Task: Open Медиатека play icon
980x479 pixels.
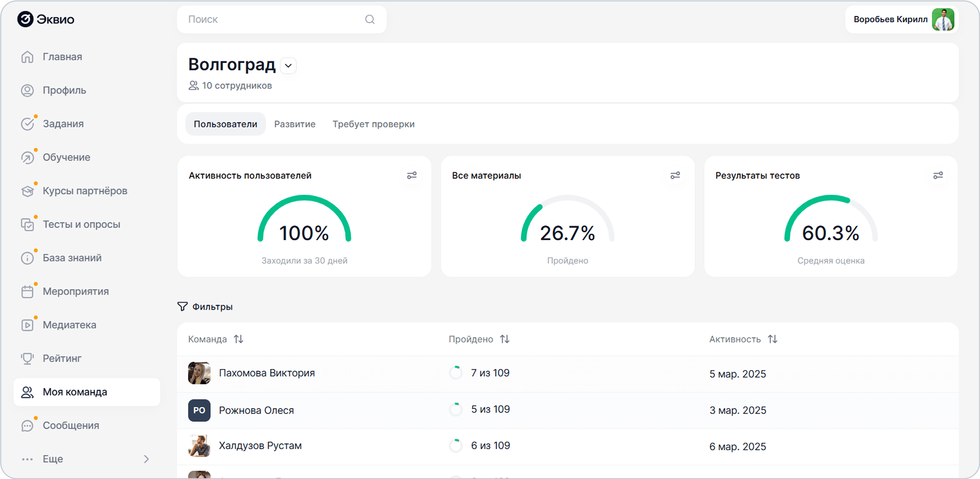Action: (x=27, y=325)
